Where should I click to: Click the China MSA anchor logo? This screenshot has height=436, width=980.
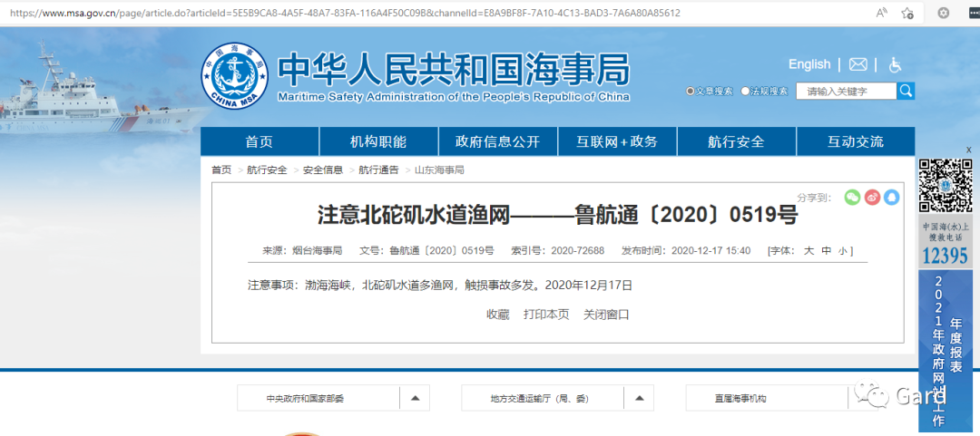(x=234, y=75)
